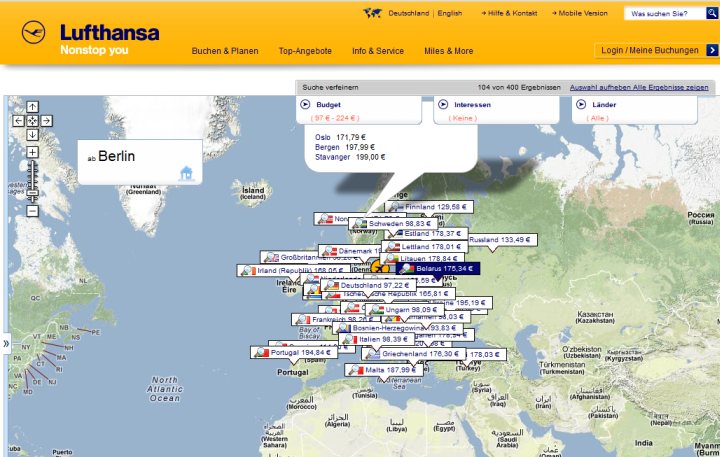Click Login / Meine Buchungen button

tap(656, 50)
